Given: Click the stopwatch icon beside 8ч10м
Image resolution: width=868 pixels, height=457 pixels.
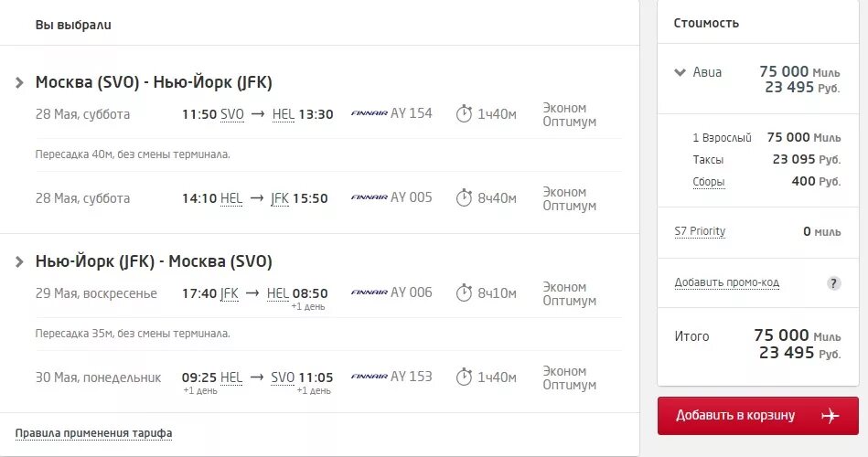Looking at the screenshot, I should 464,292.
